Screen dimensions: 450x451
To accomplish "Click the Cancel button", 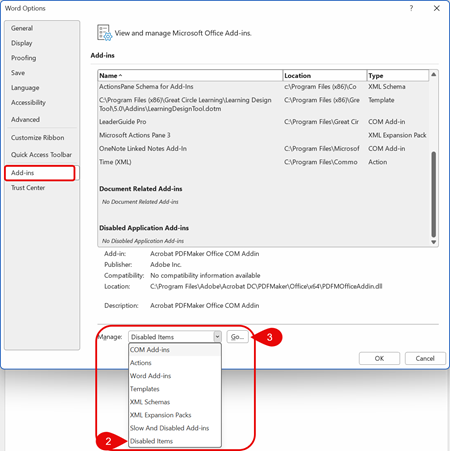I will (x=425, y=358).
